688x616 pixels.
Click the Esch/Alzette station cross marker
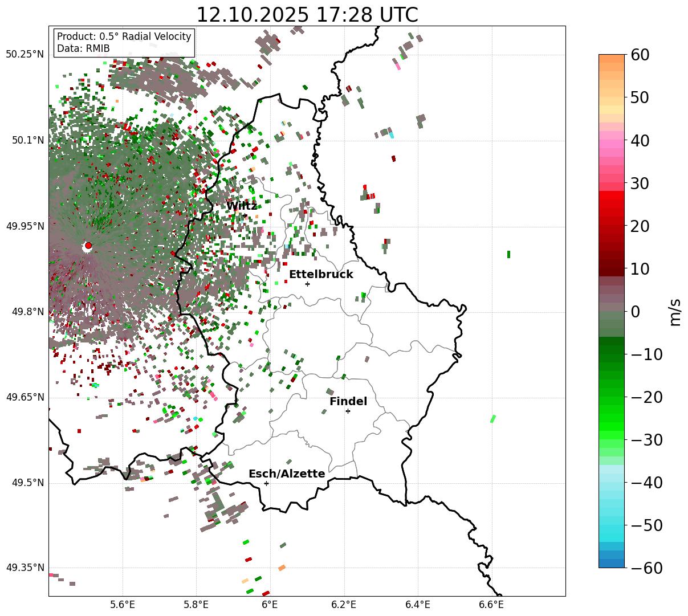pos(266,483)
